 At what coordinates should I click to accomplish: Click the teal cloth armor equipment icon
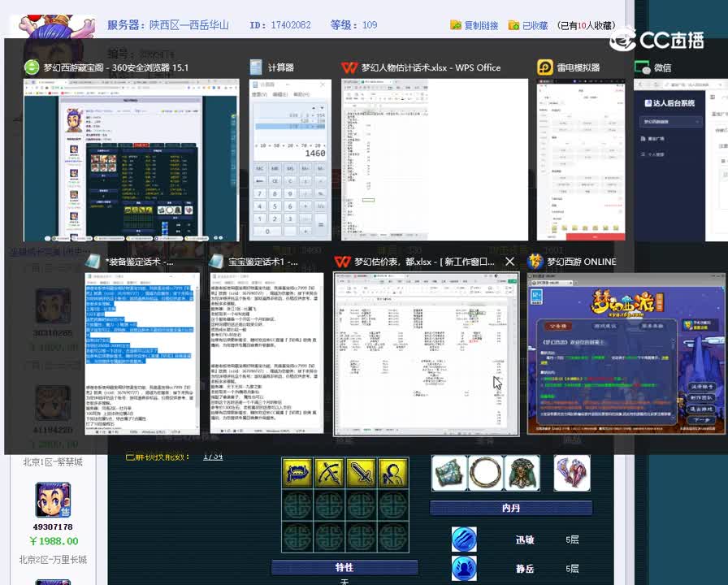click(449, 473)
